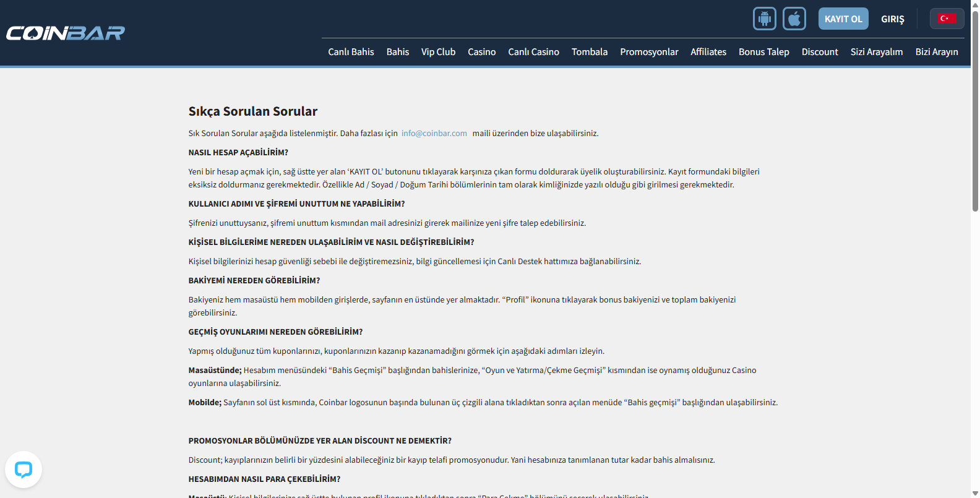The image size is (980, 498).
Task: Select Canlı Casino in navigation
Action: (533, 52)
